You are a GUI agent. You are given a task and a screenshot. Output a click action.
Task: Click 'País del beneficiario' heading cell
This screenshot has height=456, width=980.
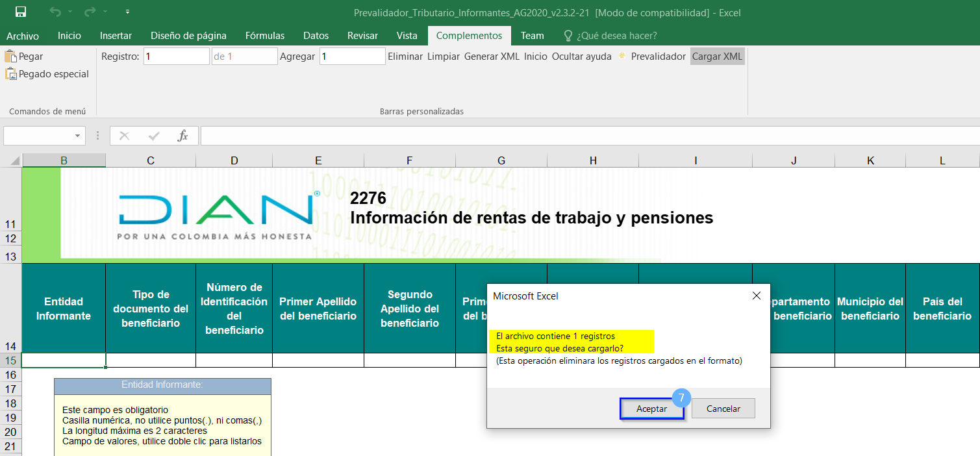(x=942, y=309)
